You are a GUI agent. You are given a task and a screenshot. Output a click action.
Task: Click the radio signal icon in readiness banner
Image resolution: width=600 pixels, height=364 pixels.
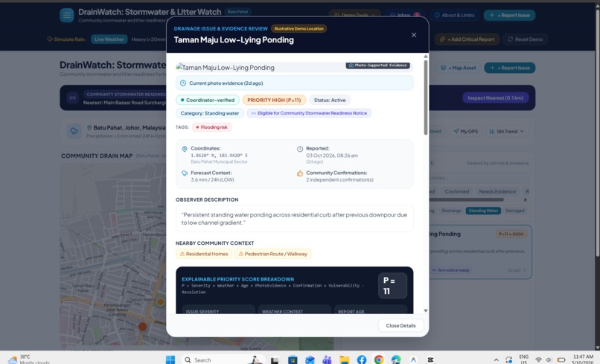72,98
